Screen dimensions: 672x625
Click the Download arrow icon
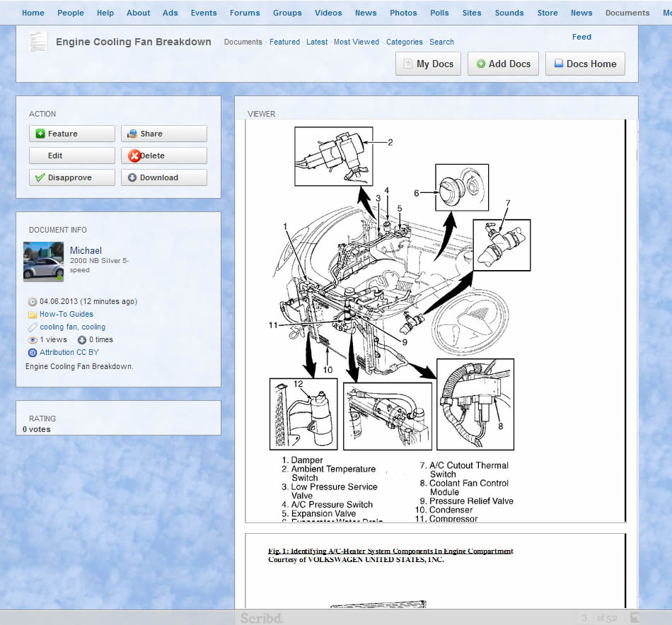point(132,178)
